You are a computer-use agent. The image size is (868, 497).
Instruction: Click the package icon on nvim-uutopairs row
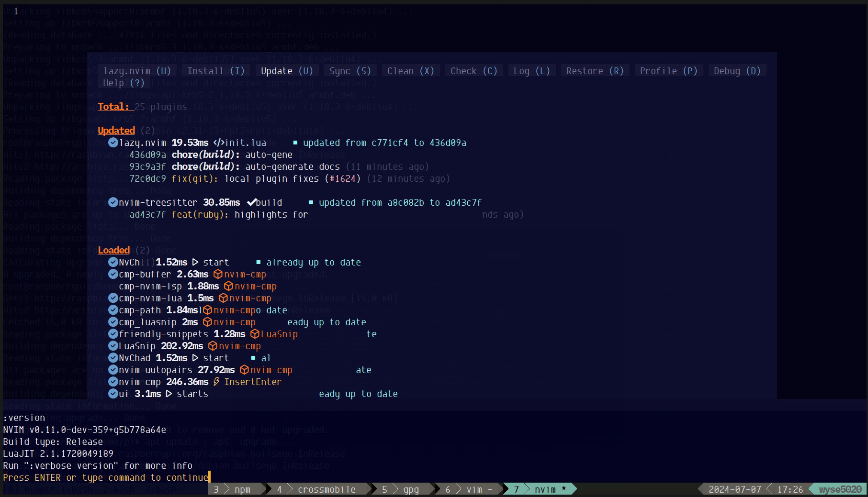[244, 370]
